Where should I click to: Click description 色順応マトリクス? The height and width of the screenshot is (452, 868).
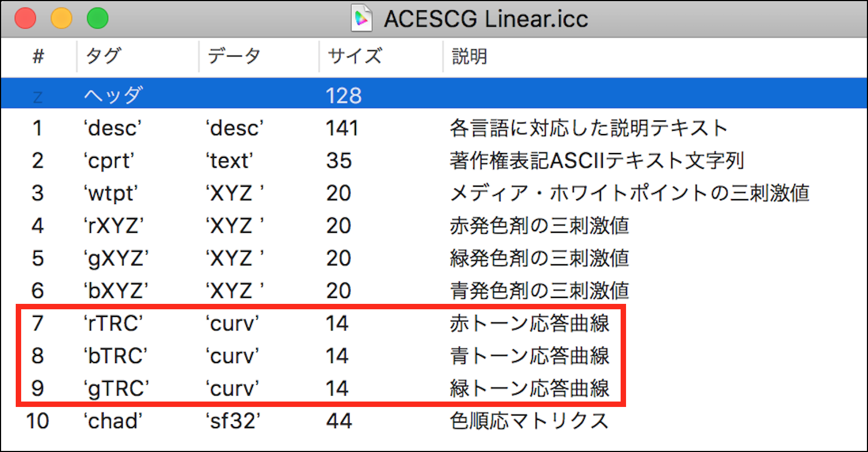pos(529,421)
